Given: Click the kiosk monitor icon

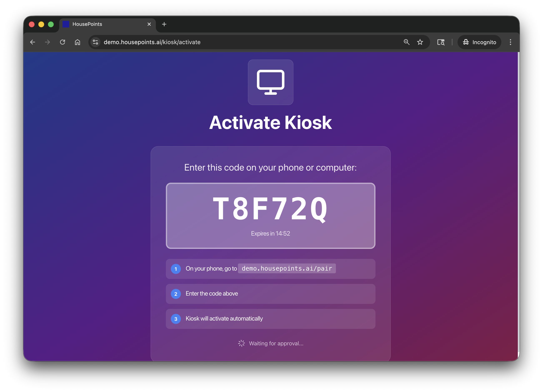Looking at the screenshot, I should pyautogui.click(x=270, y=82).
